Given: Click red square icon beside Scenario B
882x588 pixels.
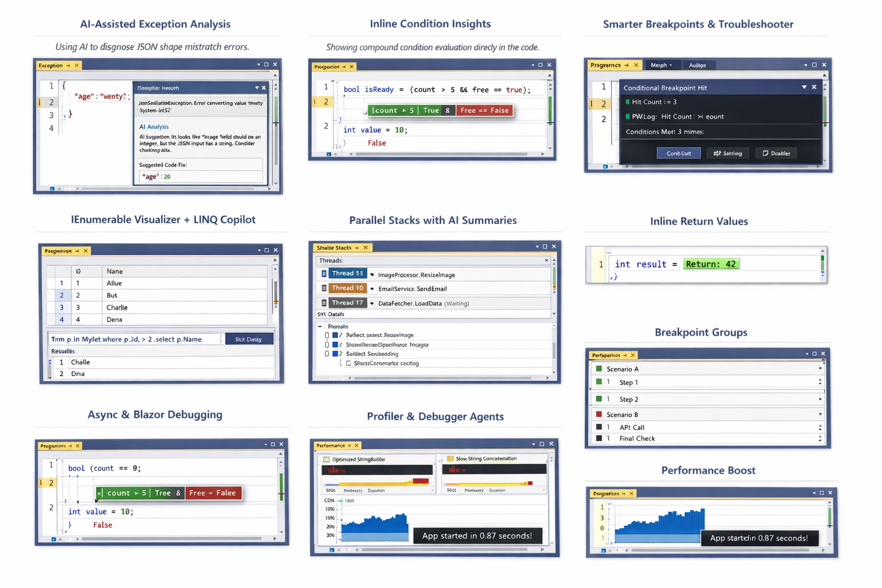Looking at the screenshot, I should click(599, 414).
